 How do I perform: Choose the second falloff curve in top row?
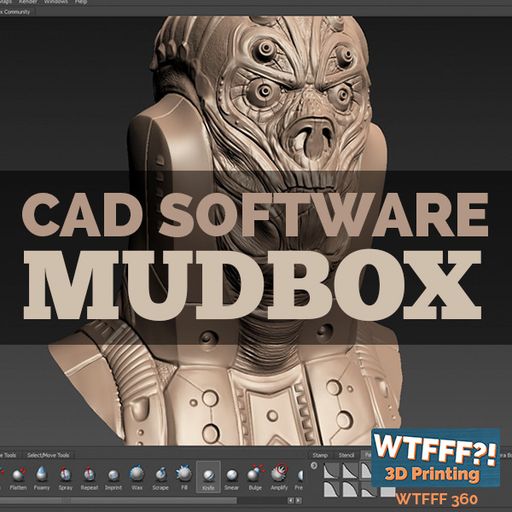point(350,470)
